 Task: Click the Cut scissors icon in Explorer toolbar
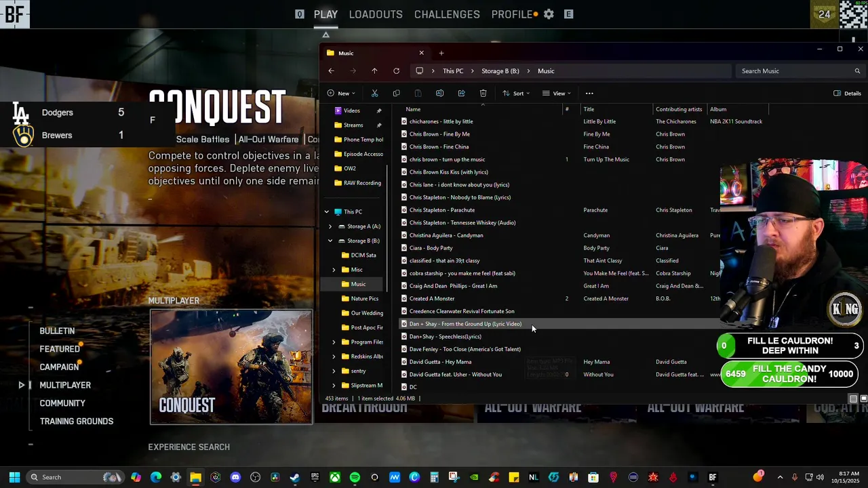[374, 94]
